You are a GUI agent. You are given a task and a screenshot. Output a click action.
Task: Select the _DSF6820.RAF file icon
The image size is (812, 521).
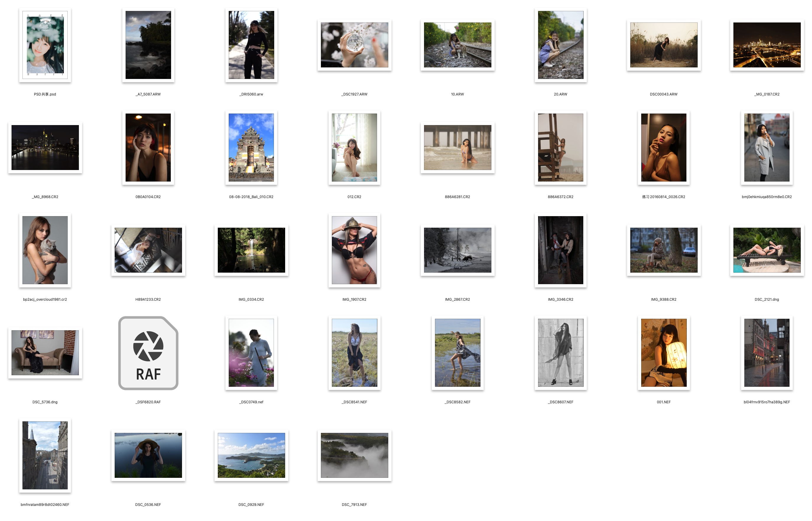click(x=148, y=353)
